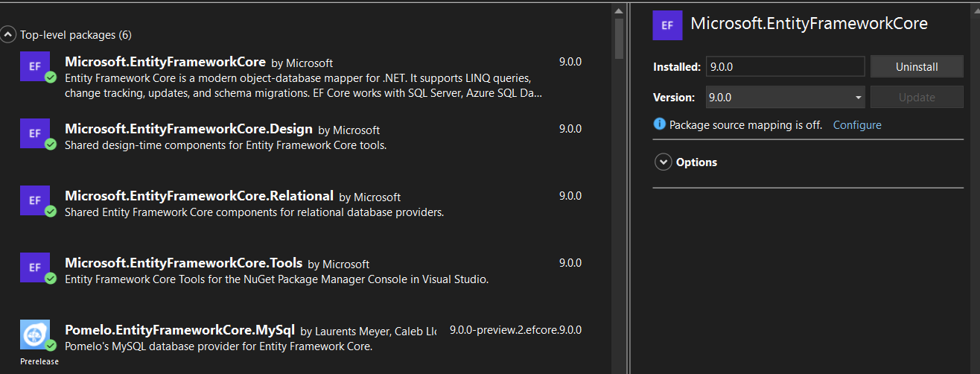Image resolution: width=980 pixels, height=374 pixels.
Task: Click the Microsoft.EntityFrameworkCore package EF icon in list
Action: (x=35, y=66)
